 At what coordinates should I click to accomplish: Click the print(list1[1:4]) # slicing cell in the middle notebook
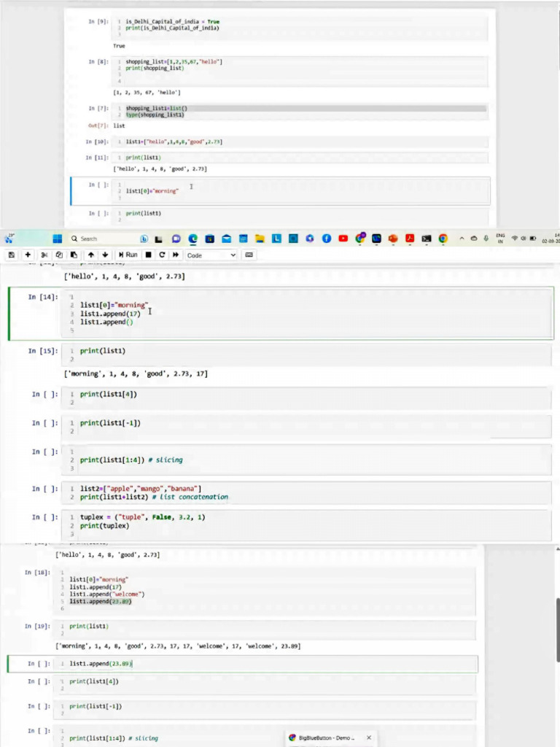tap(306, 460)
